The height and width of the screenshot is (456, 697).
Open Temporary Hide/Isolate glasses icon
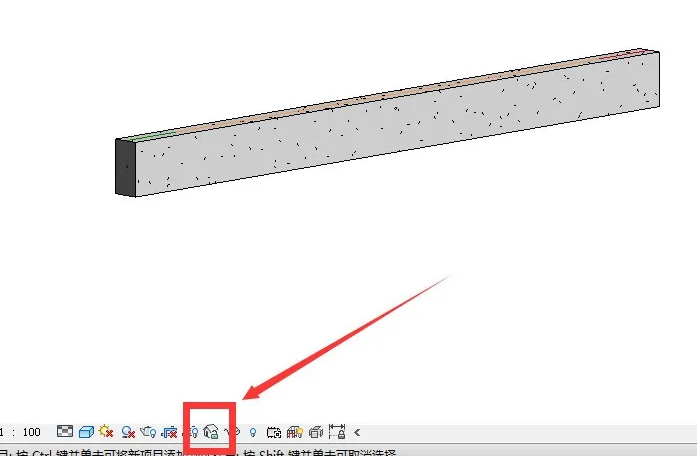point(232,432)
